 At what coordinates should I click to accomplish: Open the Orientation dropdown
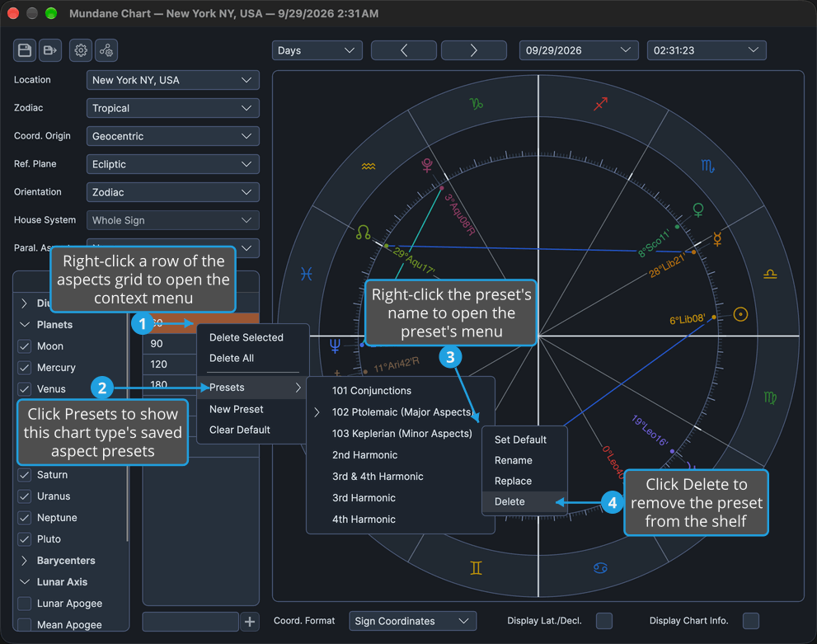click(x=173, y=193)
